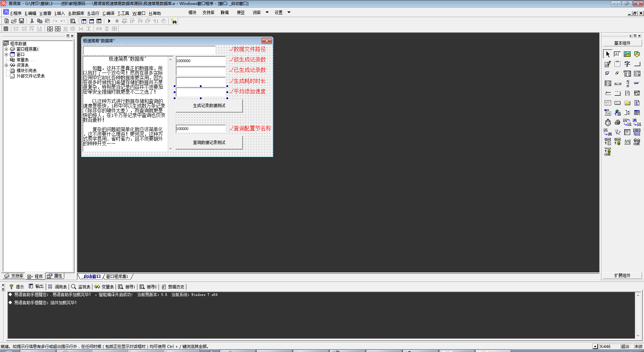This screenshot has height=352, width=644.
Task: Select the arrow pointer tool in palette
Action: pos(608,54)
